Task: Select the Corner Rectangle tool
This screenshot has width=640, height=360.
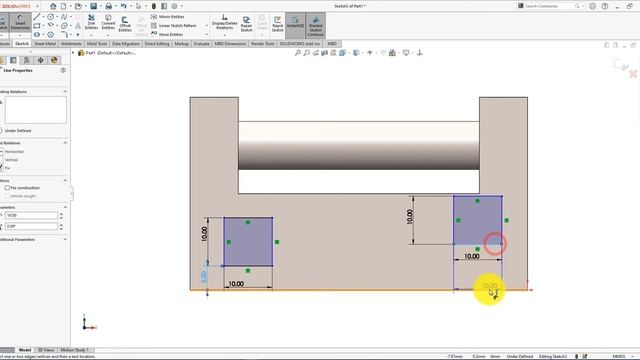Action: click(37, 26)
